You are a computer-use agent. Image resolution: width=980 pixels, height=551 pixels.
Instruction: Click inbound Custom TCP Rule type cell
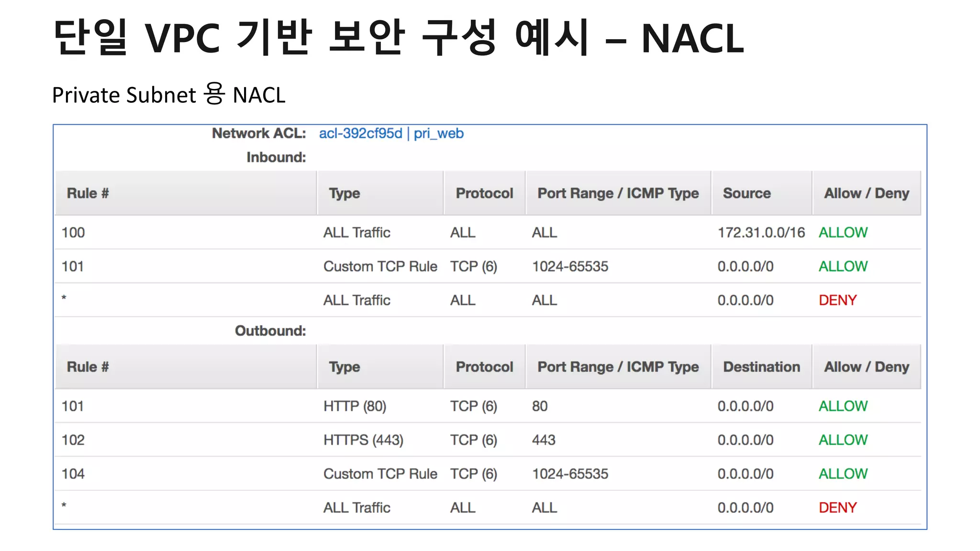click(380, 266)
